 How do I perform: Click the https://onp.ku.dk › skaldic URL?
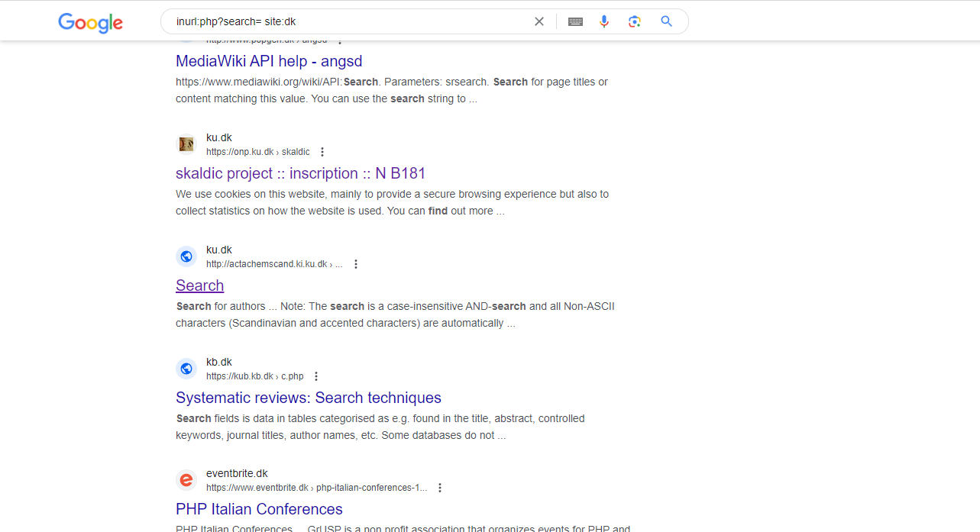click(x=258, y=152)
